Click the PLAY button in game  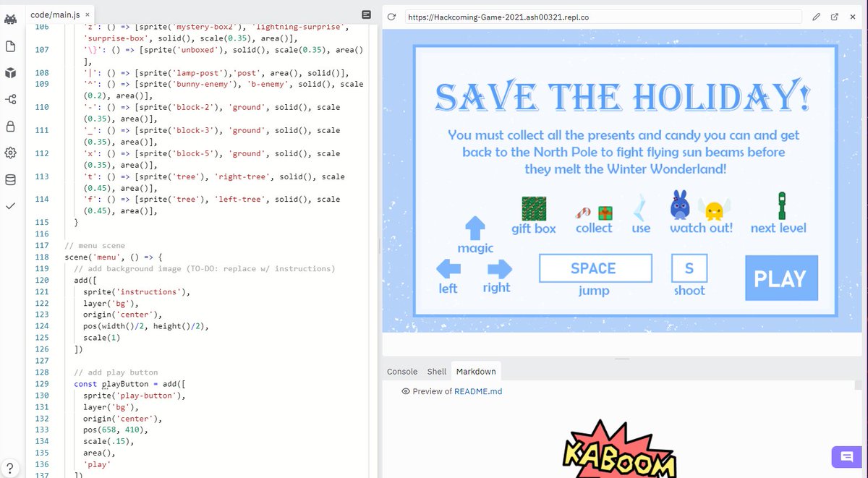coord(781,278)
